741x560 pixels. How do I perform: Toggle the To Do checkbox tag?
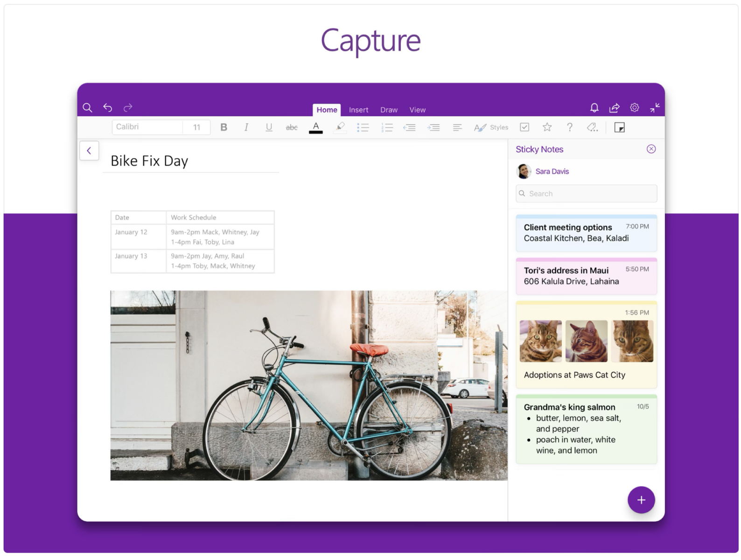[x=524, y=127]
